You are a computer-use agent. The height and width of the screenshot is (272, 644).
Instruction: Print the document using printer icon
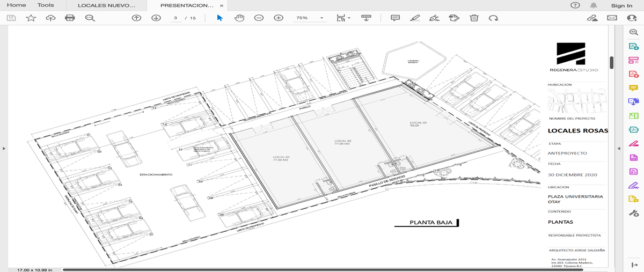(70, 18)
